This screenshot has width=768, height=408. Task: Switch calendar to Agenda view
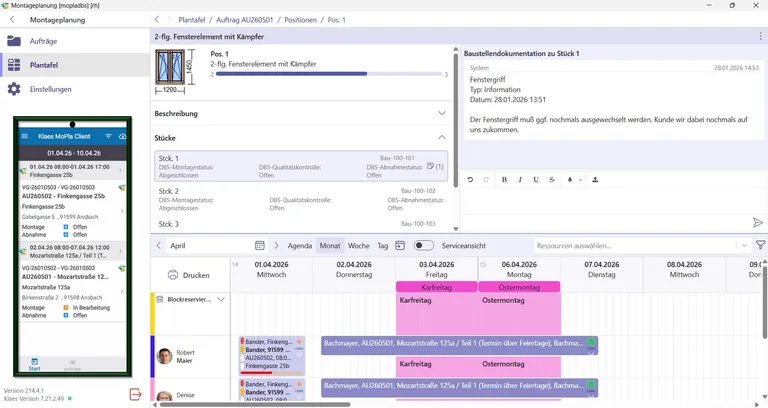[x=300, y=245]
